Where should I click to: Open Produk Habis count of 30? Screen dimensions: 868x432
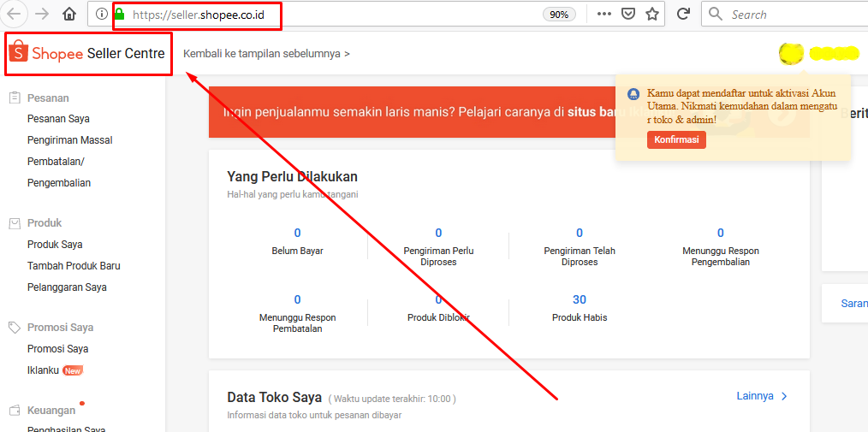point(580,308)
